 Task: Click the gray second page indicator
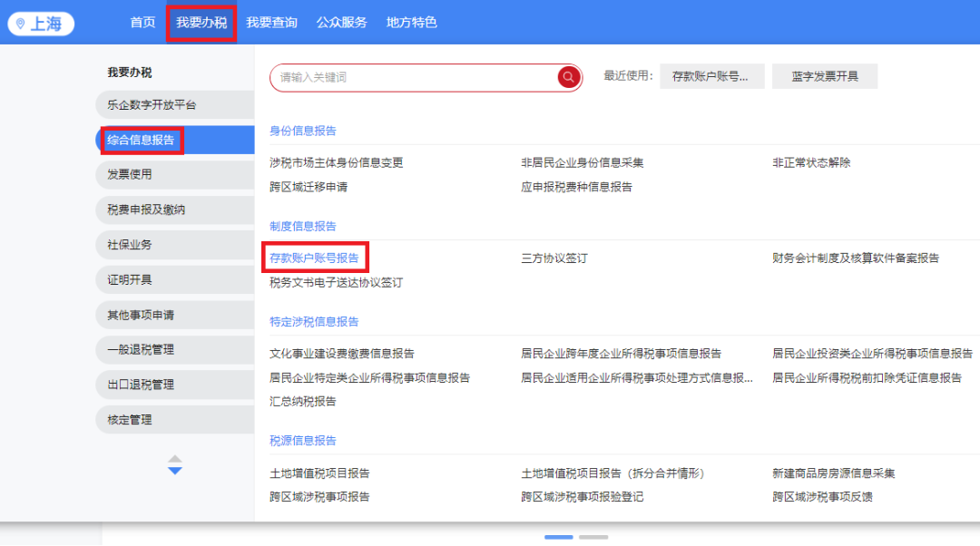(x=593, y=537)
